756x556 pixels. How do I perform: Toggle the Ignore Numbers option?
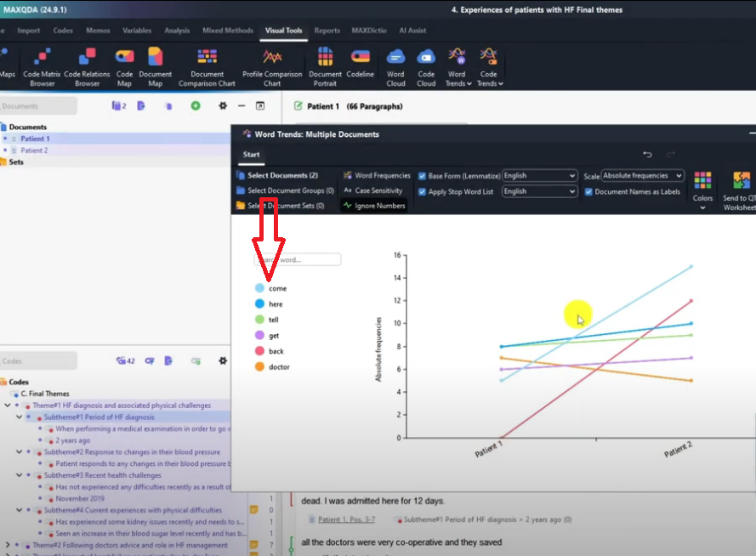tap(375, 206)
